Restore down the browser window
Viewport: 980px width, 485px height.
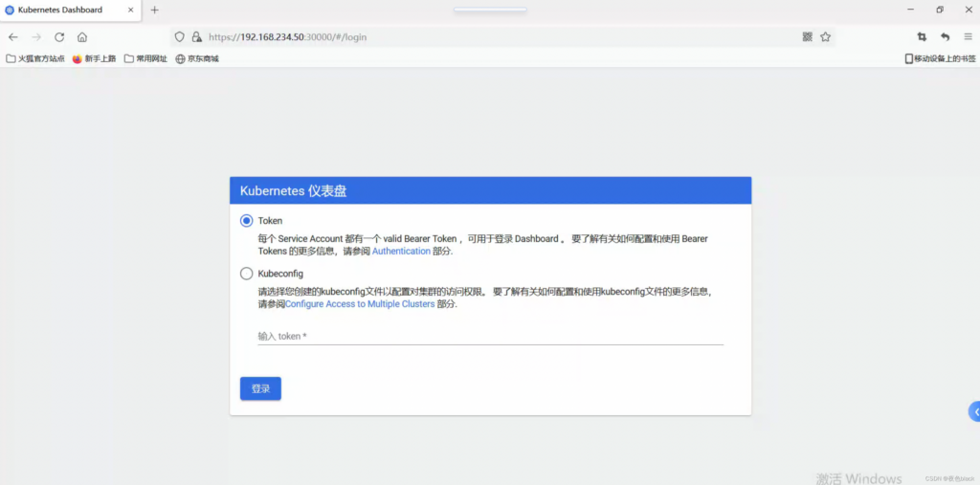click(x=940, y=10)
